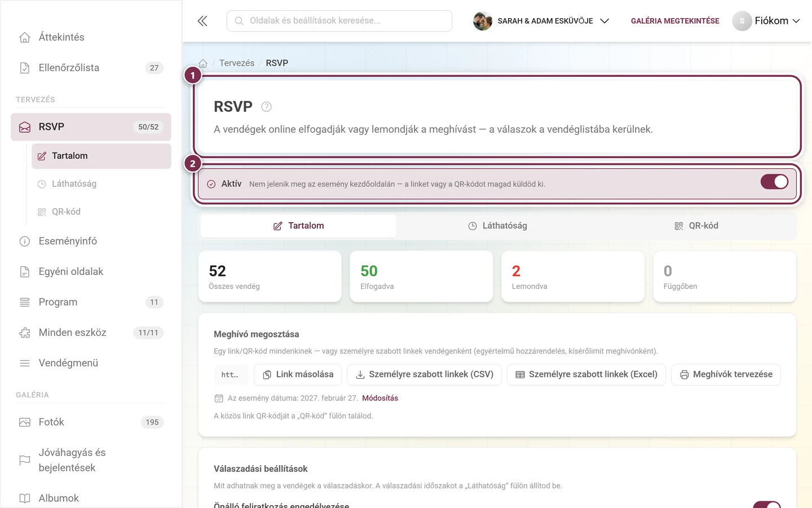Image resolution: width=812 pixels, height=508 pixels.
Task: Click the event avatar photo thumbnail
Action: (x=482, y=21)
